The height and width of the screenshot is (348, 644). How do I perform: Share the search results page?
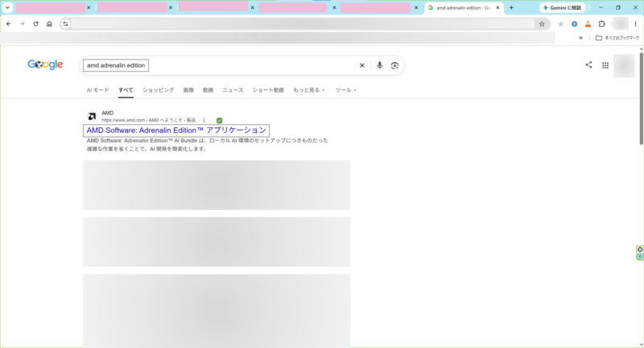[x=588, y=64]
